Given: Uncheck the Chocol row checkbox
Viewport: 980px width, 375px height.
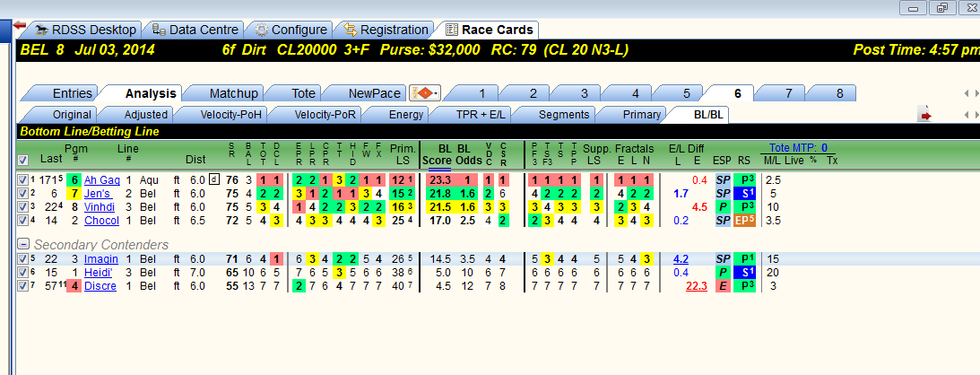Looking at the screenshot, I should [23, 220].
